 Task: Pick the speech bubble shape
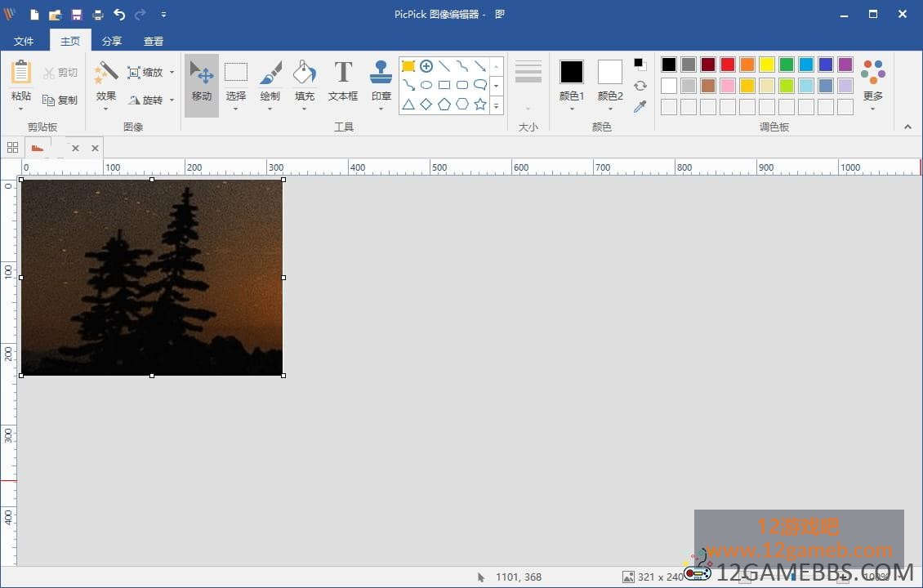(480, 85)
